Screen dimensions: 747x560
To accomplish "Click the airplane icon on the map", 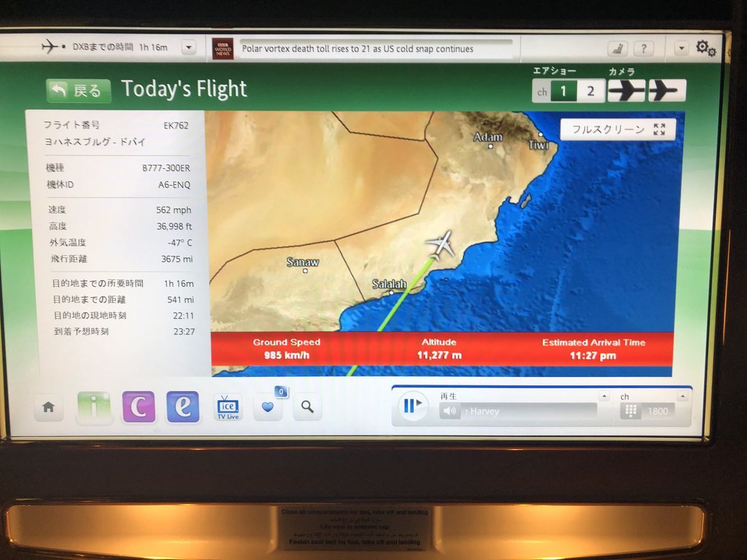I will (441, 245).
